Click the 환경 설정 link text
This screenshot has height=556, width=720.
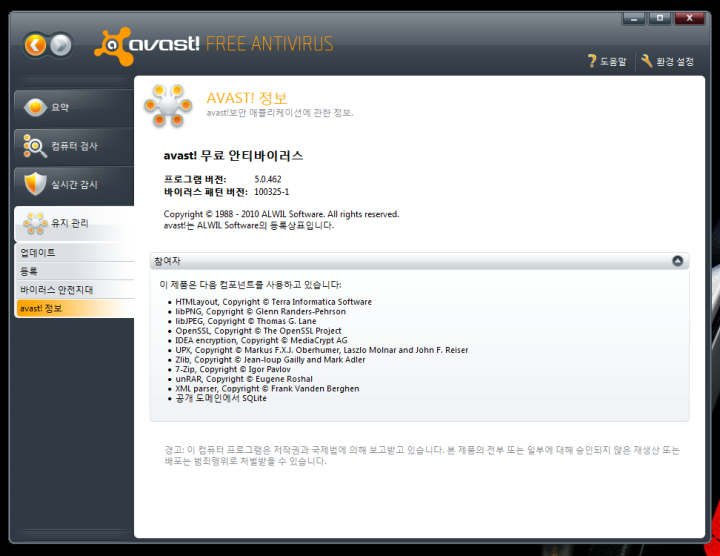675,62
